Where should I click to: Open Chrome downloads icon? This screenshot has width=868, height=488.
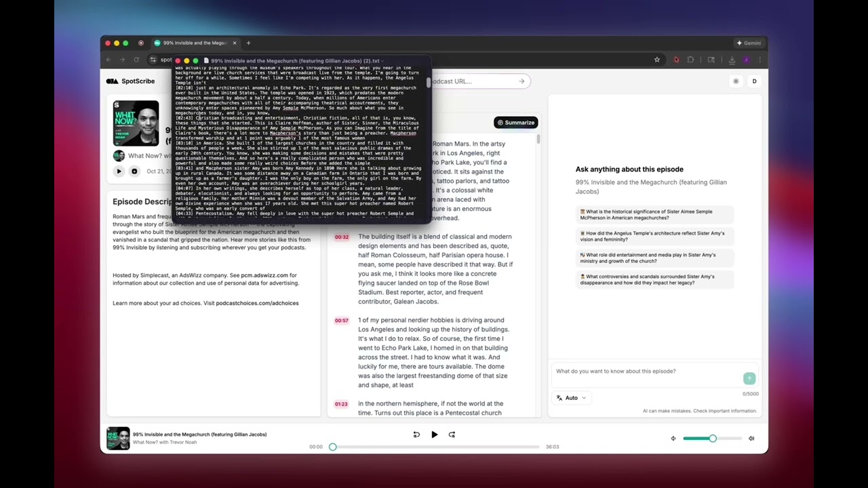pyautogui.click(x=732, y=60)
